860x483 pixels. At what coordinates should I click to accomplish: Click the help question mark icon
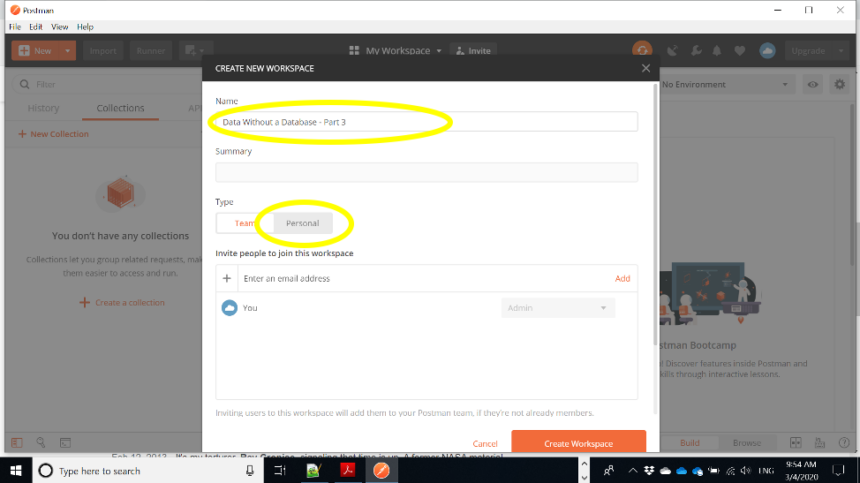(x=844, y=443)
